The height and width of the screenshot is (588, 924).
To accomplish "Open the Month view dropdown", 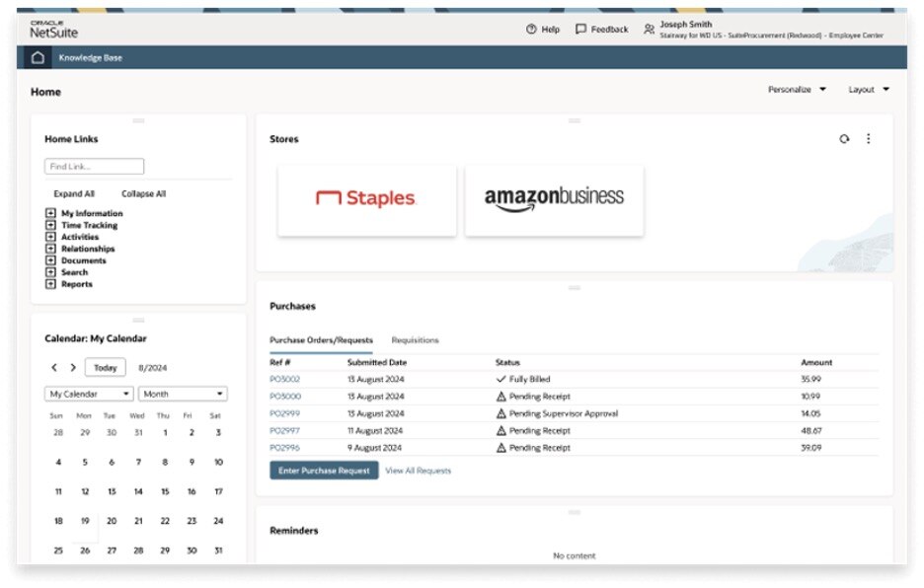I will tap(183, 394).
